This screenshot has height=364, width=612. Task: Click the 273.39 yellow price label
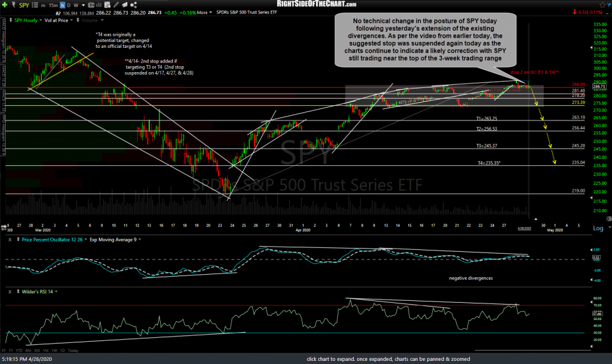tap(578, 103)
